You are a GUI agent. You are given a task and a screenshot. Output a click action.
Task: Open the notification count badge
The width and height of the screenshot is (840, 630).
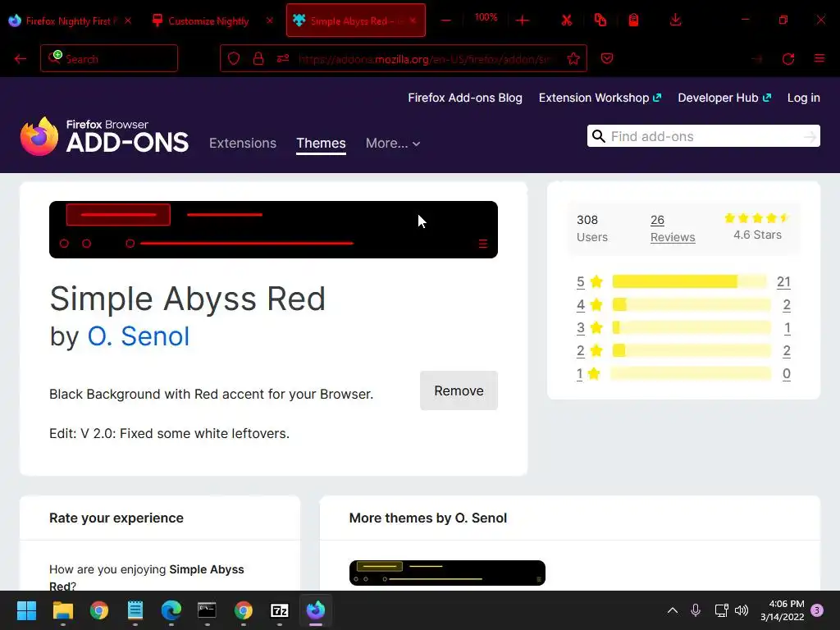817,610
